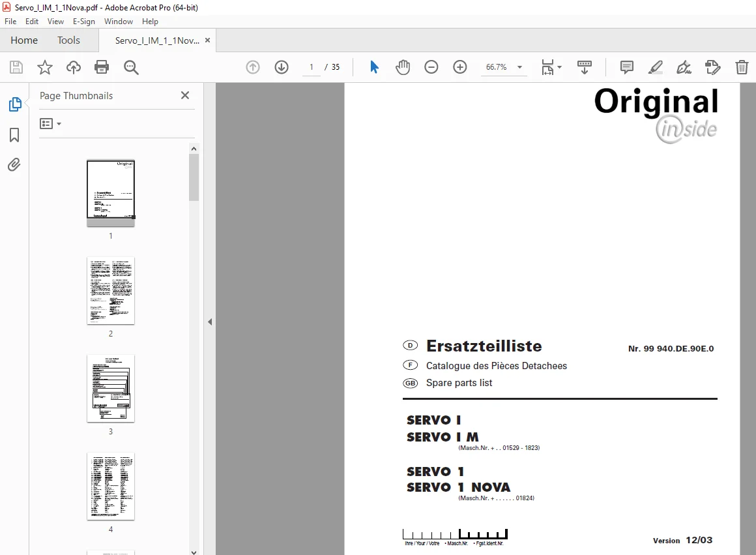This screenshot has height=555, width=756.
Task: Click the page number input field
Action: (312, 67)
